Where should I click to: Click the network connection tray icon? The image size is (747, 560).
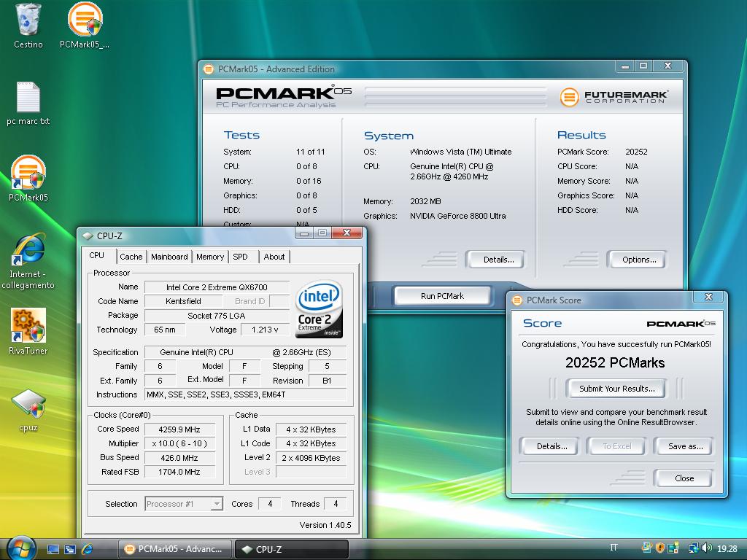(694, 548)
